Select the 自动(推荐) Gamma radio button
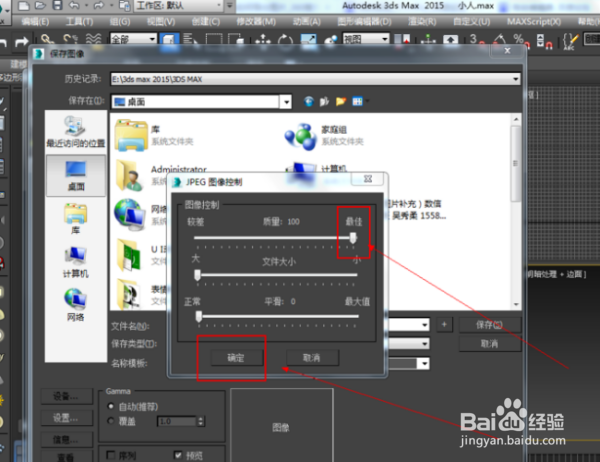Screen dimensions: 600x462 pos(111,406)
